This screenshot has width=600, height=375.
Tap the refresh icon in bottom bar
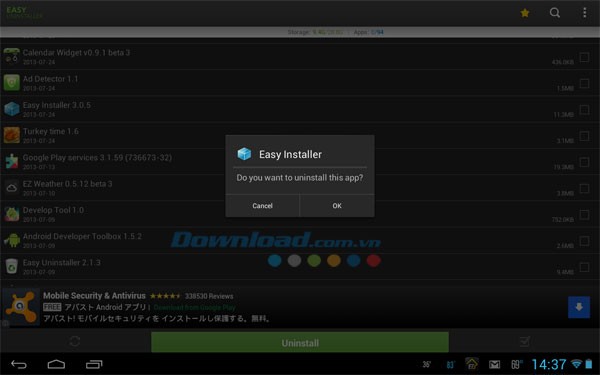point(75,341)
